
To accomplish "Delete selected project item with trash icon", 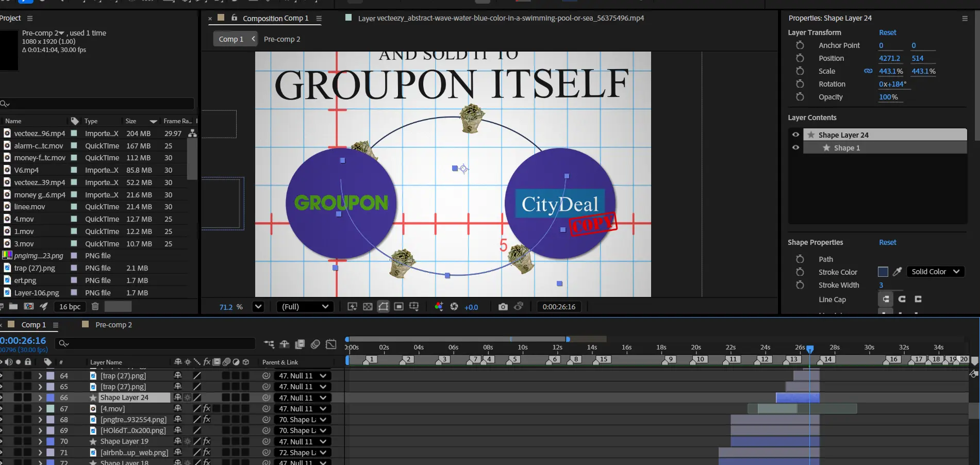I will pos(95,306).
